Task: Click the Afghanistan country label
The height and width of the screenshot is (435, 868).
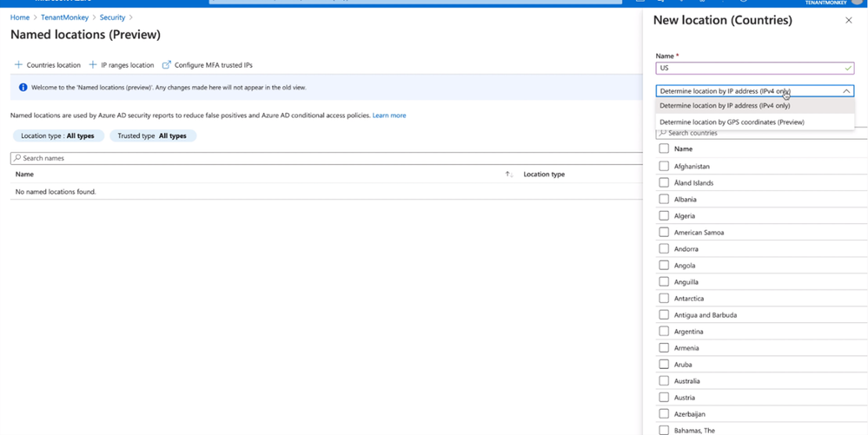Action: pos(692,166)
